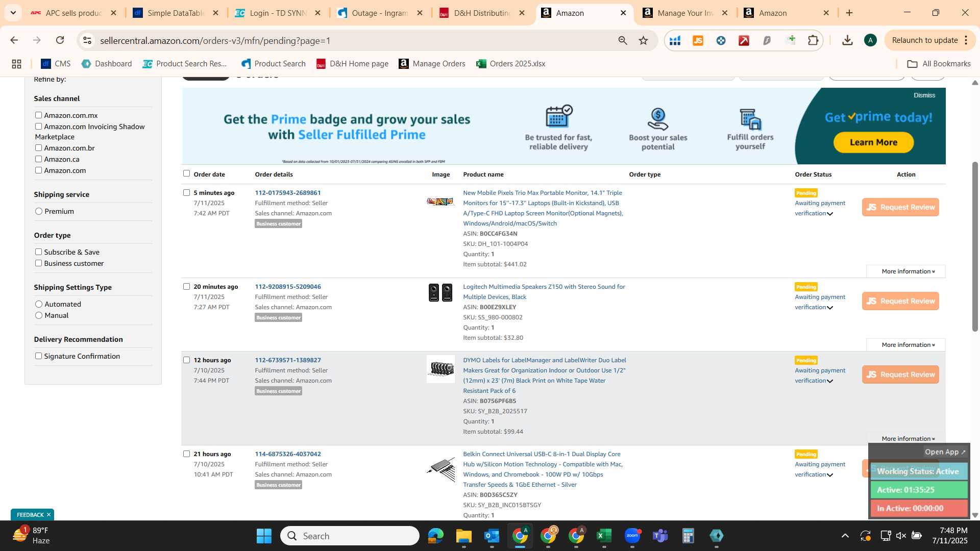Image resolution: width=980 pixels, height=551 pixels.
Task: Open Chrome three-dot menu
Action: [966, 40]
